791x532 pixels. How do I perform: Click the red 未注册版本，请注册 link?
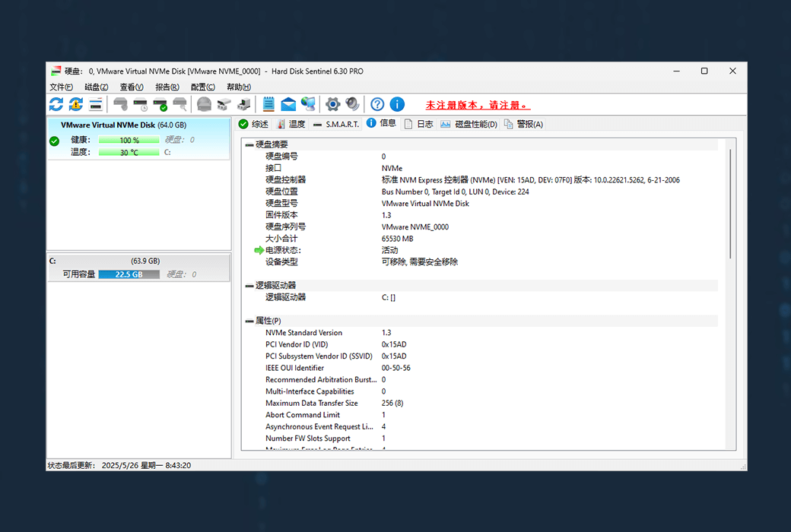(478, 105)
